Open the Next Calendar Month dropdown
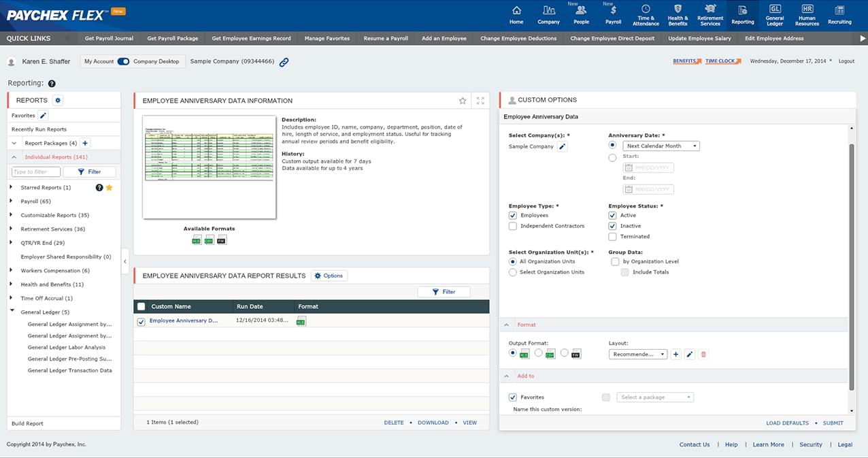The image size is (868, 458). coord(661,146)
